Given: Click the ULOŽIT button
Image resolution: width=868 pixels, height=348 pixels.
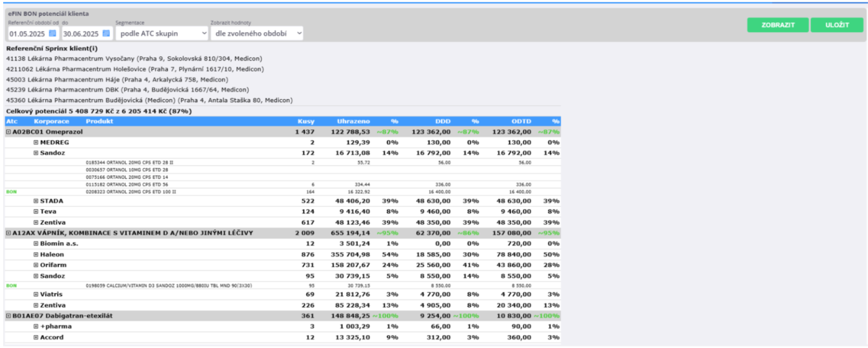Looking at the screenshot, I should coord(836,25).
